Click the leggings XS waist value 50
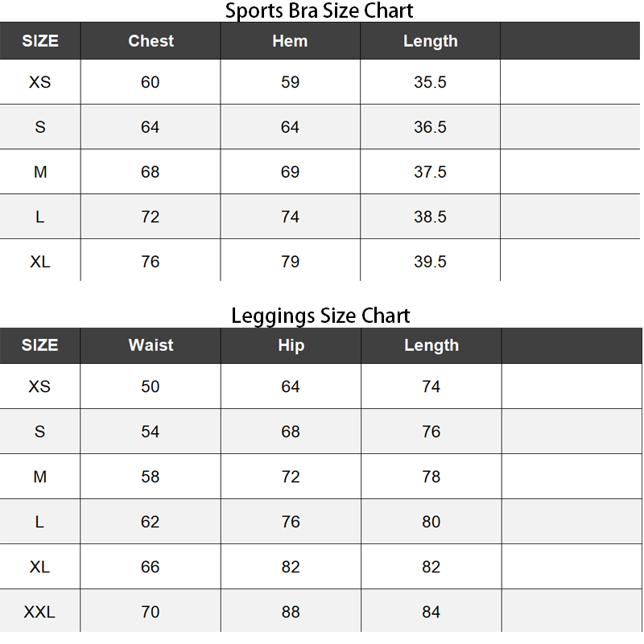Image resolution: width=644 pixels, height=644 pixels. tap(151, 386)
